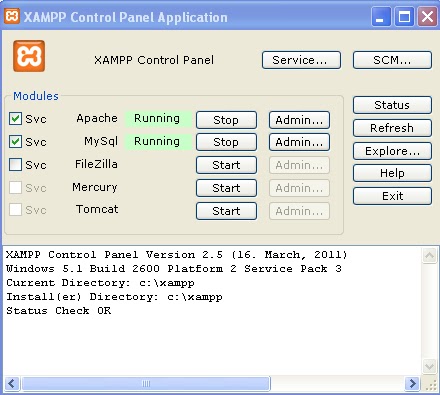Click the XAMPP Control Panel heading text
Image resolution: width=440 pixels, height=395 pixels.
coord(154,60)
